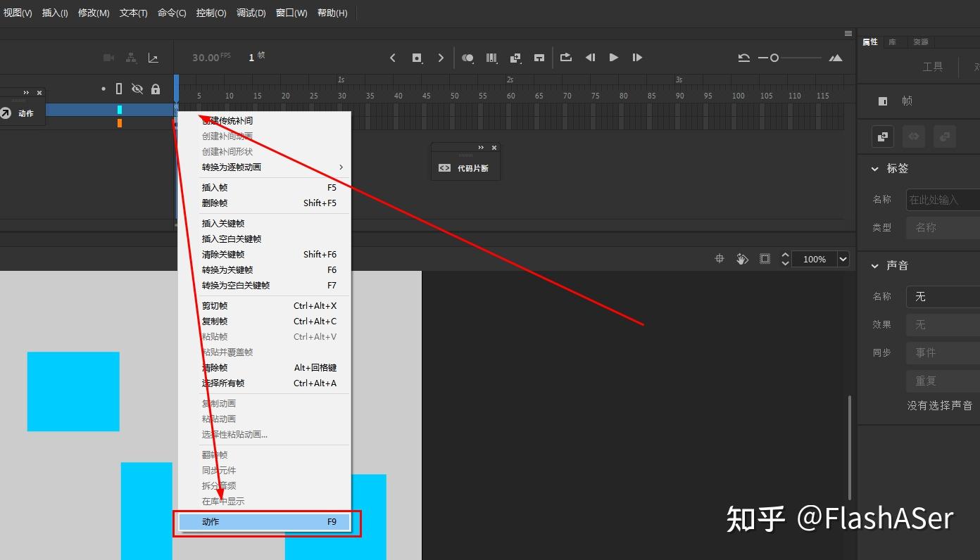980x560 pixels.
Task: Jump to the next keyframe arrow
Action: point(441,58)
